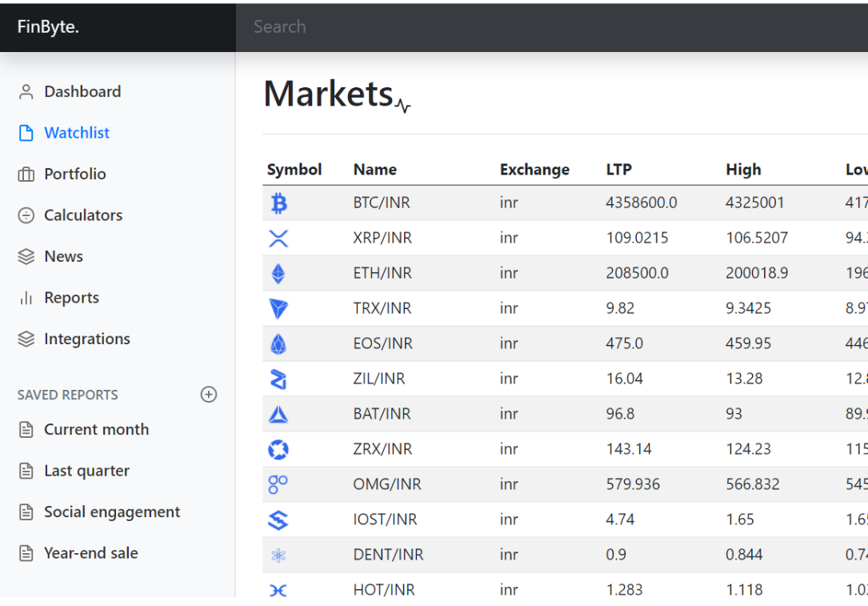Click the BAT triangle icon
868x606 pixels.
click(x=278, y=415)
